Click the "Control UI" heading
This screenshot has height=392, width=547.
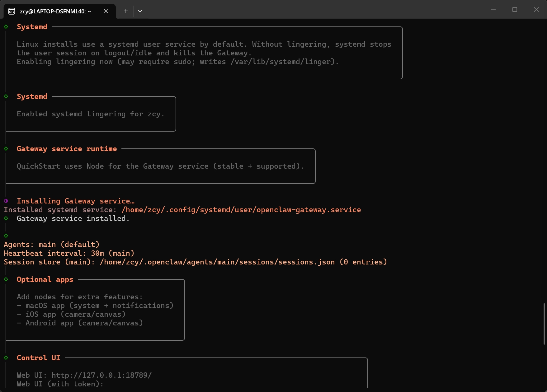pos(39,358)
